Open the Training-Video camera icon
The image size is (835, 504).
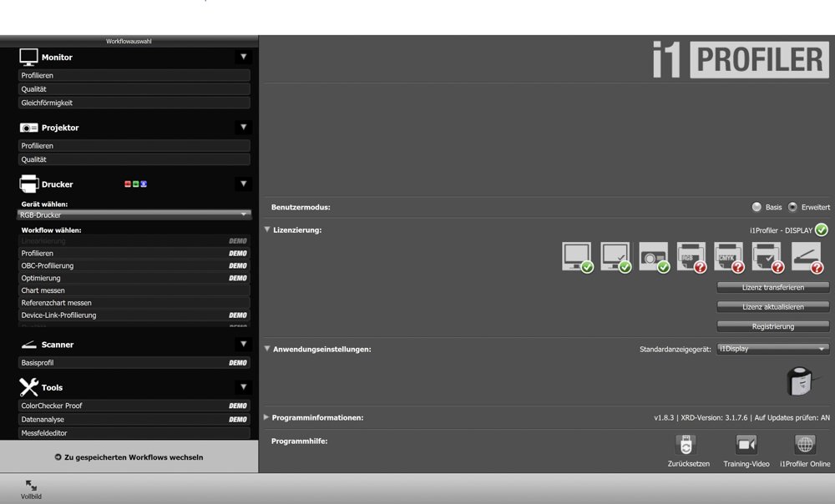(746, 446)
